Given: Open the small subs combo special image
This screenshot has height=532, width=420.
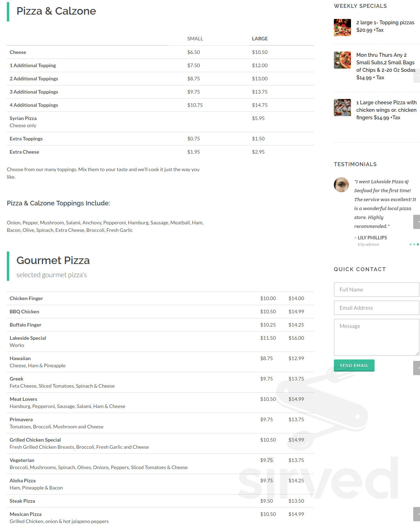Looking at the screenshot, I should [x=342, y=60].
